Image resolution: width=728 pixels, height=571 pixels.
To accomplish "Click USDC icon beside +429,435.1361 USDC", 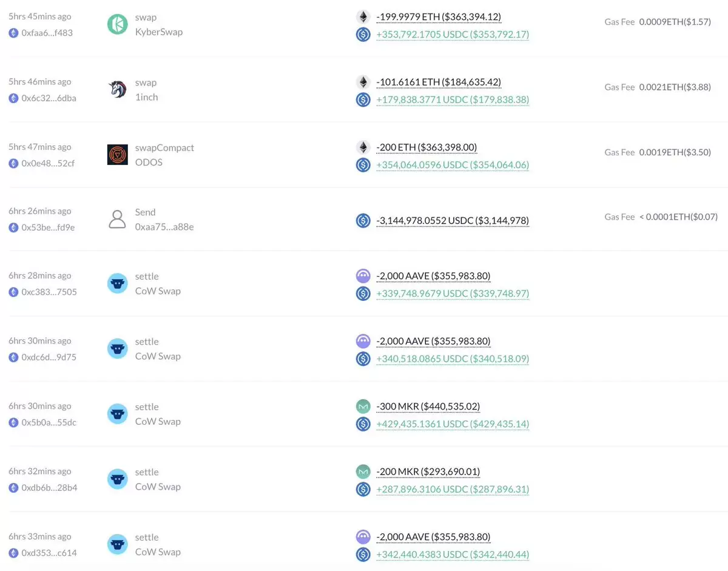I will click(x=363, y=424).
